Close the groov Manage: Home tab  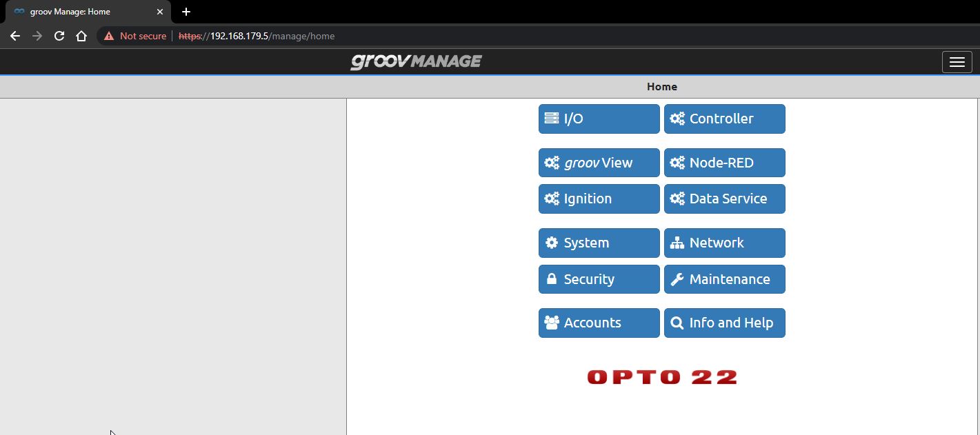(x=159, y=12)
